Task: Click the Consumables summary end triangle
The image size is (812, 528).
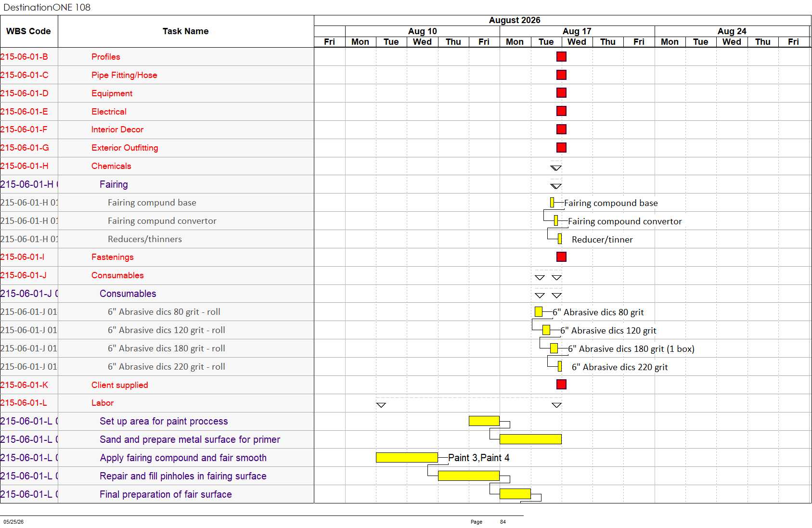Action: pos(556,278)
